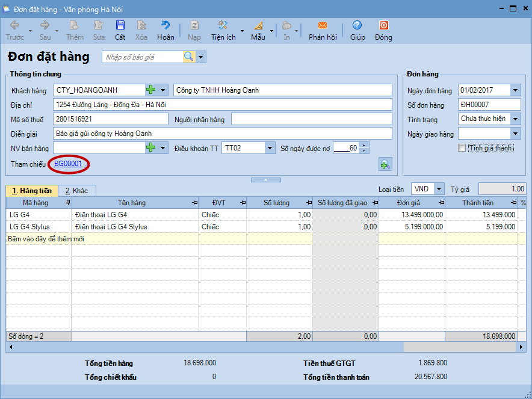Image resolution: width=532 pixels, height=399 pixels.
Task: Go to previous record with Trước
Action: 15,31
